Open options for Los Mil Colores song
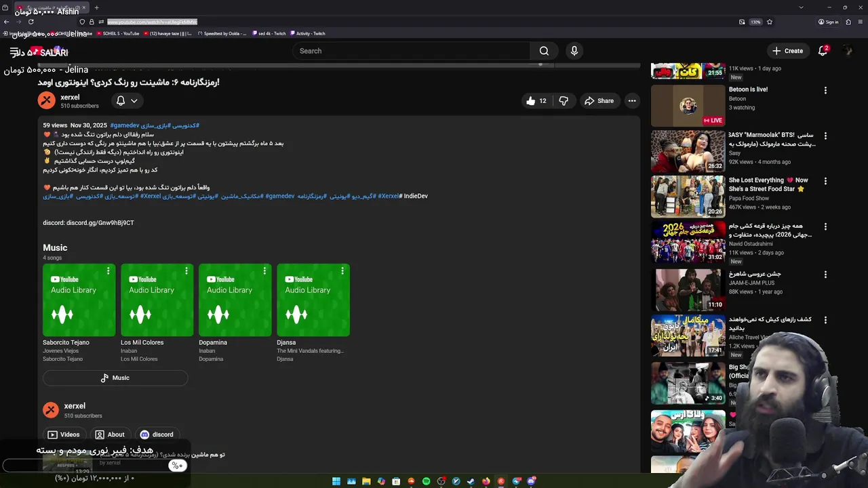The height and width of the screenshot is (488, 868). pos(186,271)
